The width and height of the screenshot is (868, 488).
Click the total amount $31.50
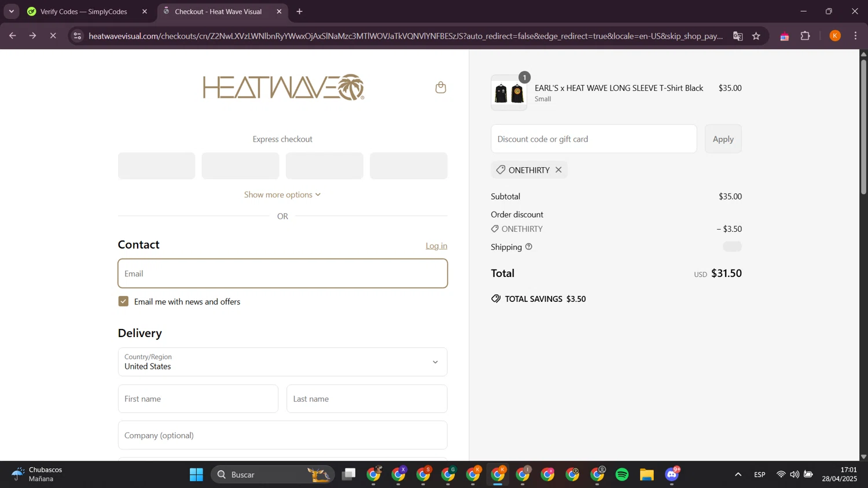pyautogui.click(x=726, y=273)
